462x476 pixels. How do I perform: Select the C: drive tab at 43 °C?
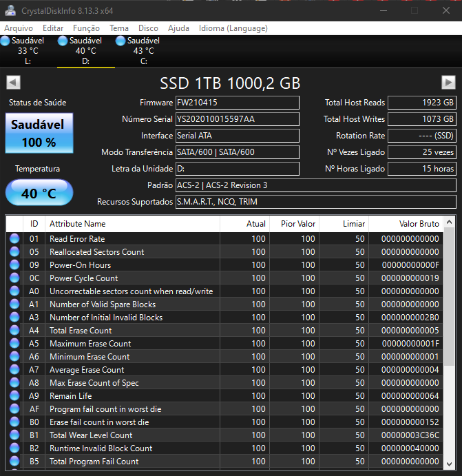(143, 51)
